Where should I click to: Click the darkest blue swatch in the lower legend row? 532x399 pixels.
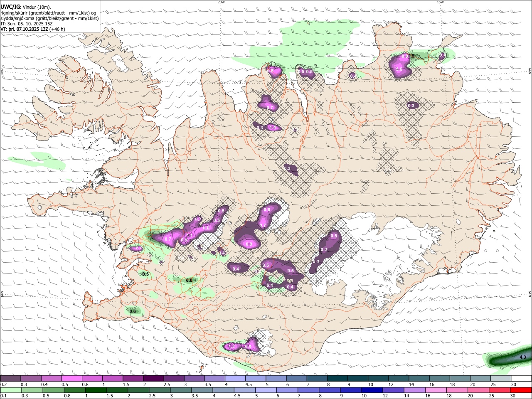point(372,390)
